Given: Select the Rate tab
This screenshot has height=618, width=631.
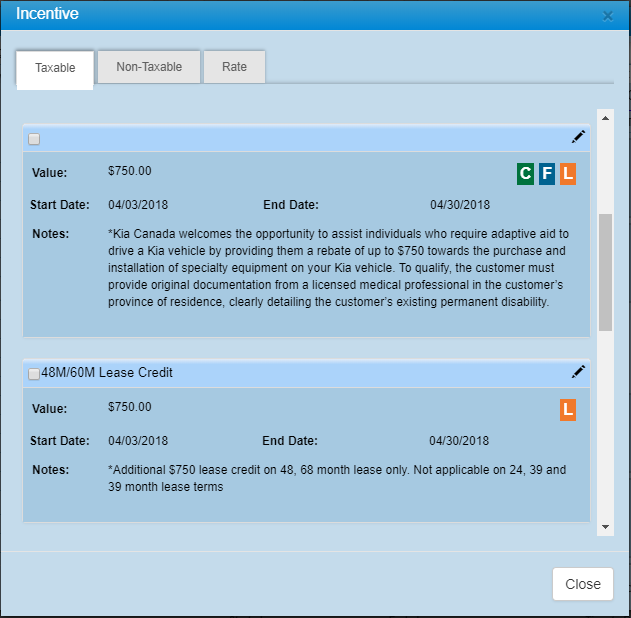Looking at the screenshot, I should [234, 67].
